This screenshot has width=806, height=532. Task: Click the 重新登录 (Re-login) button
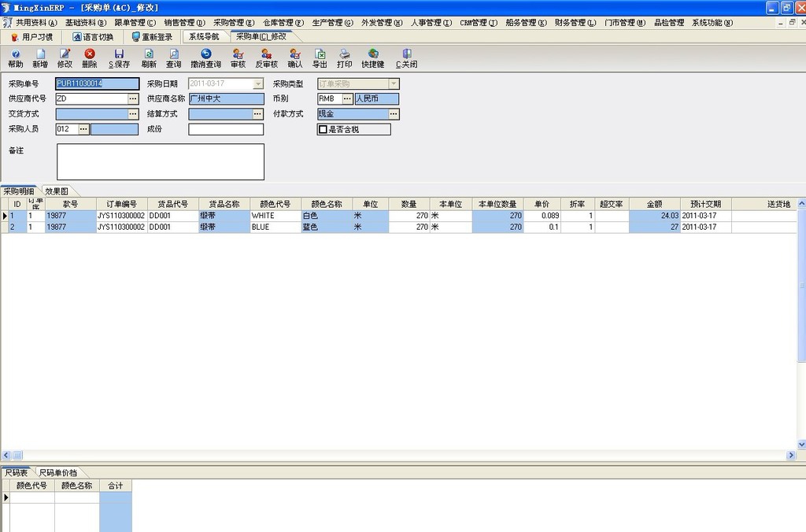pos(151,36)
